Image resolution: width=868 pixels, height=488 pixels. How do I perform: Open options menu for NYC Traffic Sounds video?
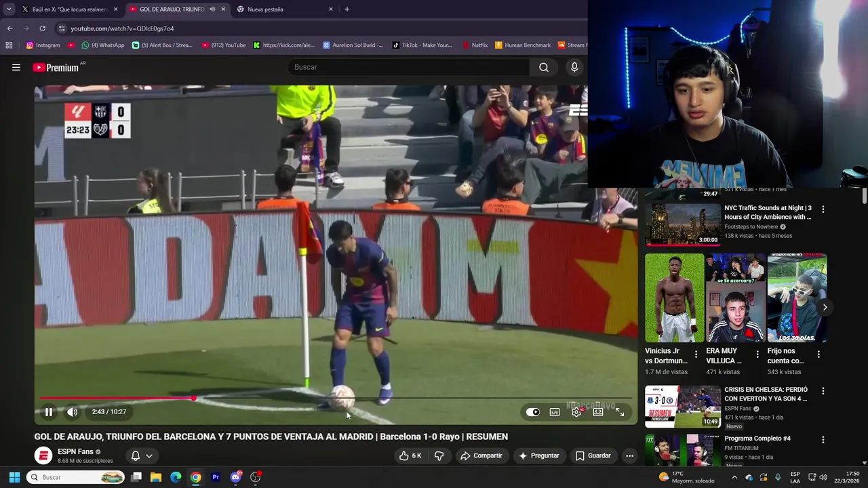823,209
